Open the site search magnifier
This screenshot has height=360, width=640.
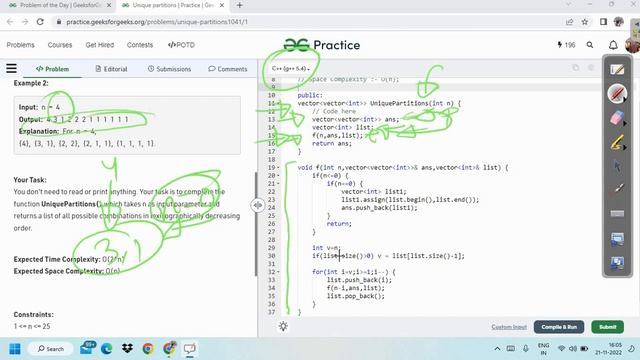pos(590,45)
